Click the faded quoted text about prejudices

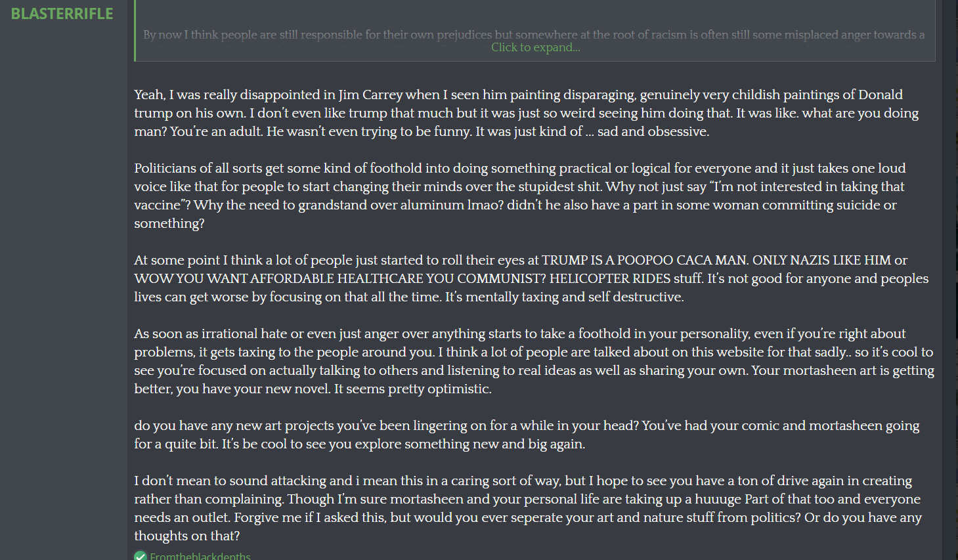(x=533, y=34)
